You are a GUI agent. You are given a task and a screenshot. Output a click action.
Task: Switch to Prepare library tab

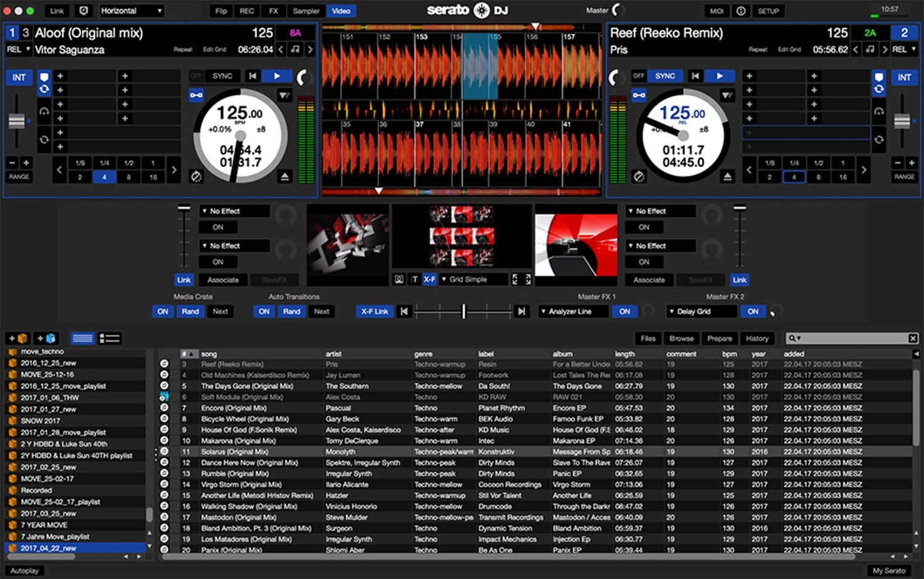719,338
